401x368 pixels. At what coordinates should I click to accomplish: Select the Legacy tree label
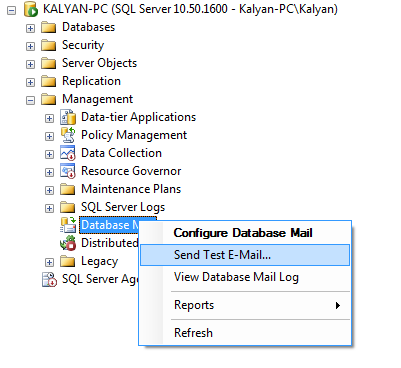tap(99, 261)
